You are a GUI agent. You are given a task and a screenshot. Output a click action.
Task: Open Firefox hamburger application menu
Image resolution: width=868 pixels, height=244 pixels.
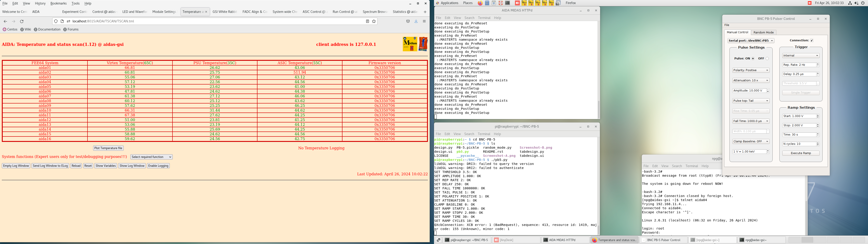click(424, 21)
